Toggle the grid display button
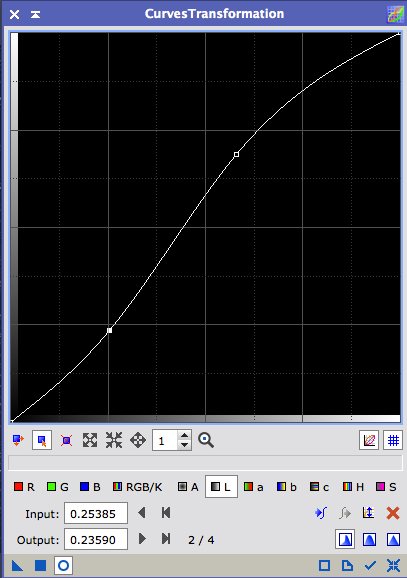The image size is (407, 578). coord(393,440)
